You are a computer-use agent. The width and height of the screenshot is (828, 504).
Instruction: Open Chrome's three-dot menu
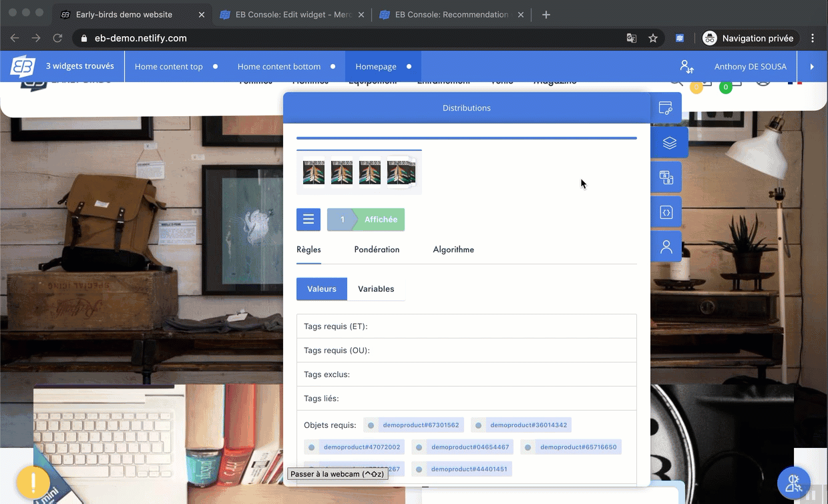click(813, 39)
